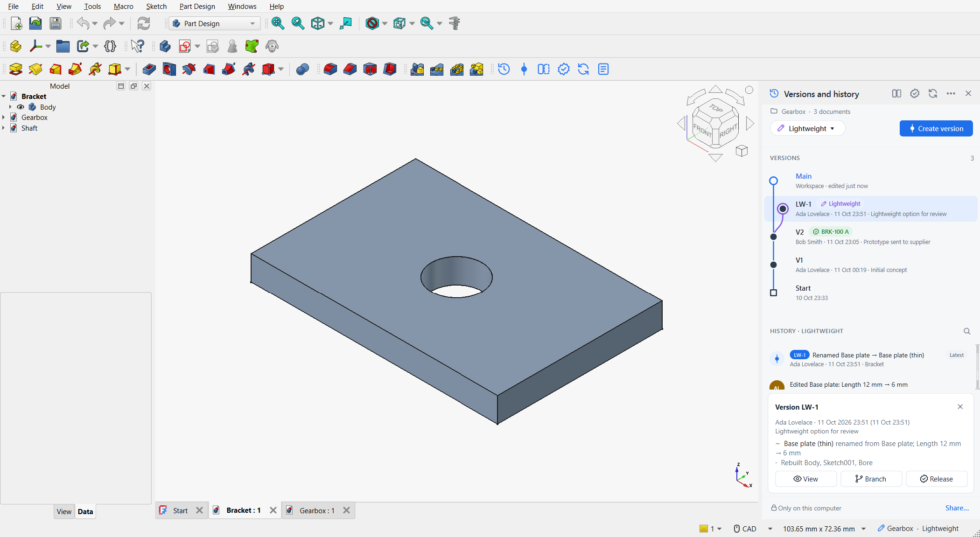
Task: Click the BRK-100 A release badge
Action: (x=831, y=231)
